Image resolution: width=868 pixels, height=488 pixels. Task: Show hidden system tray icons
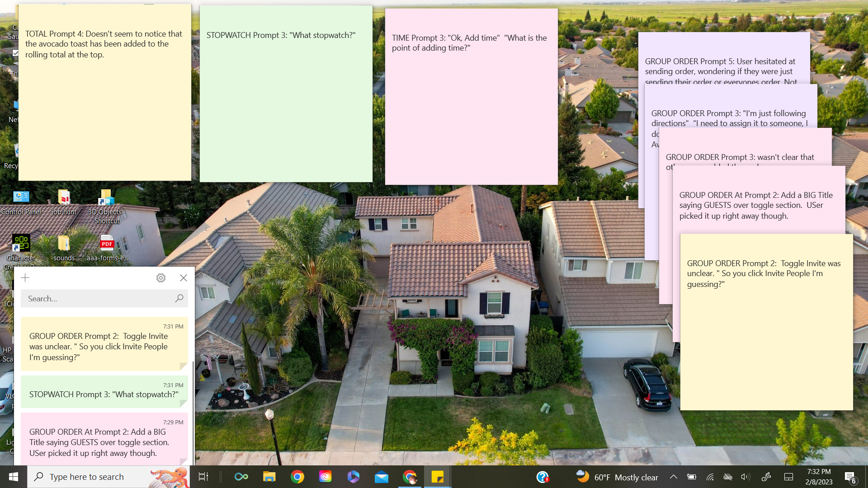point(673,477)
